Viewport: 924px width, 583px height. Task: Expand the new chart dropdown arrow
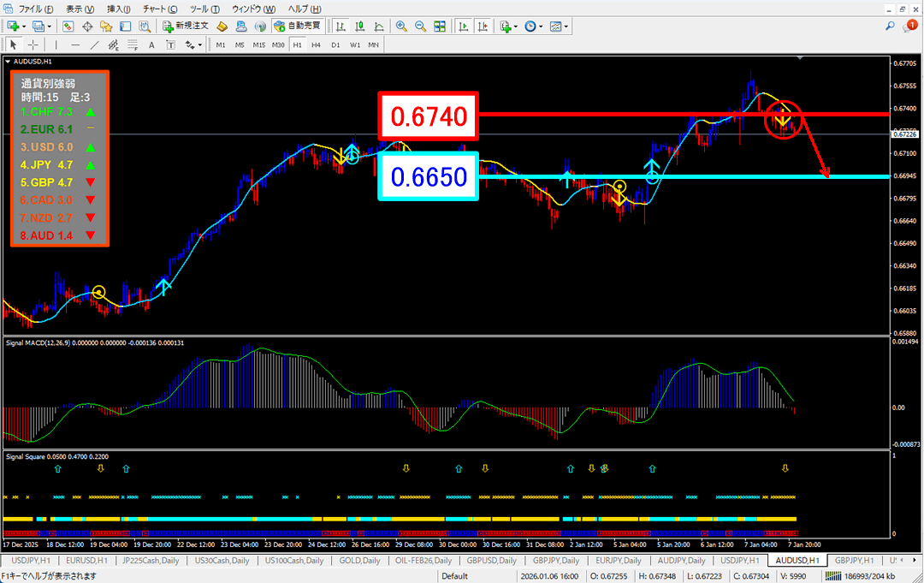23,27
